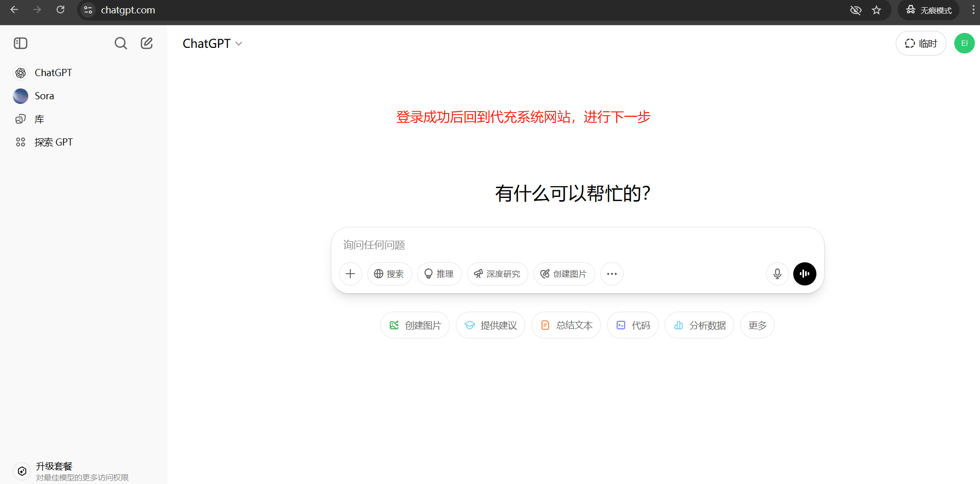The image size is (980, 484).
Task: Click the 询问任何问题 input field
Action: click(577, 245)
